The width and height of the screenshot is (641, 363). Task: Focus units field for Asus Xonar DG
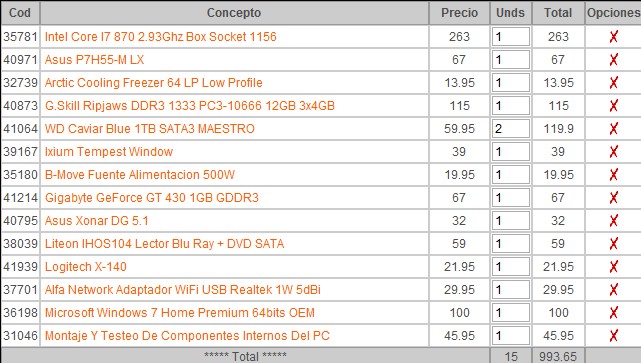(x=511, y=221)
